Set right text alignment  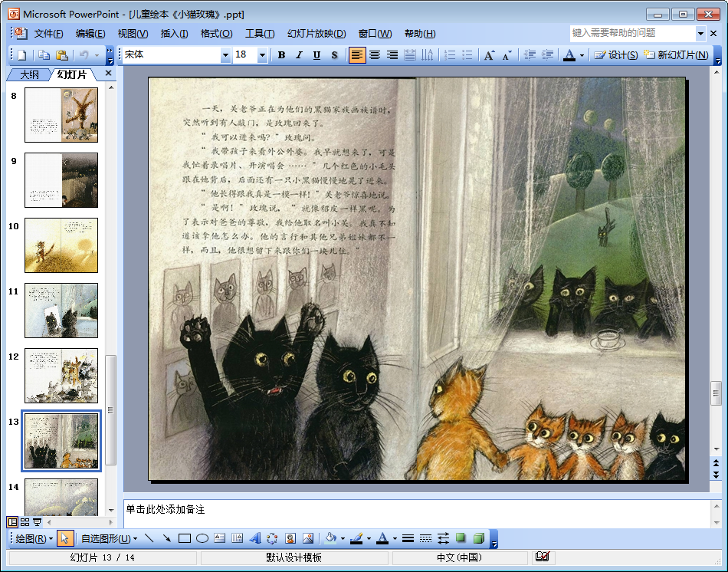pyautogui.click(x=392, y=55)
